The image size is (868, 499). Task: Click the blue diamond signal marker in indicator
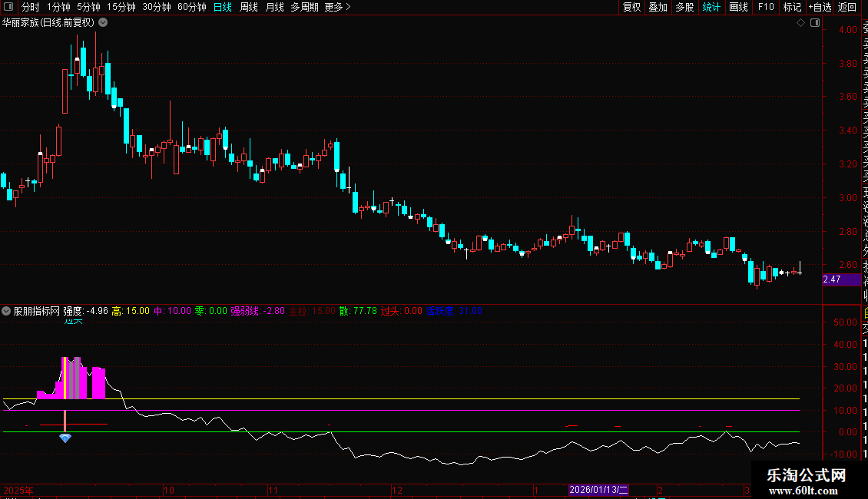(x=65, y=438)
